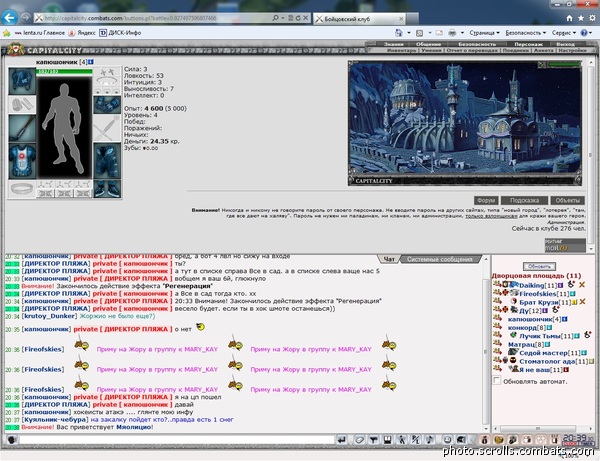Click the browser Back arrow button
The height and width of the screenshot is (461, 600).
point(9,18)
